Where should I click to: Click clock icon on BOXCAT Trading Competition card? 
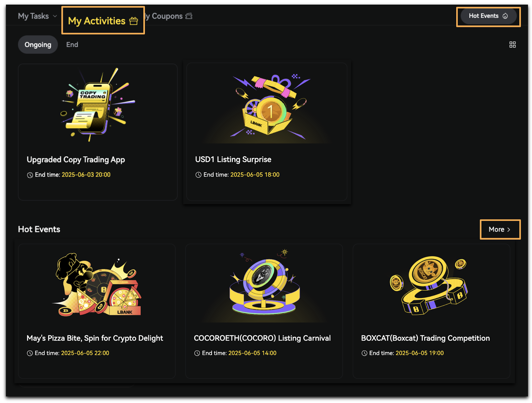tap(364, 353)
